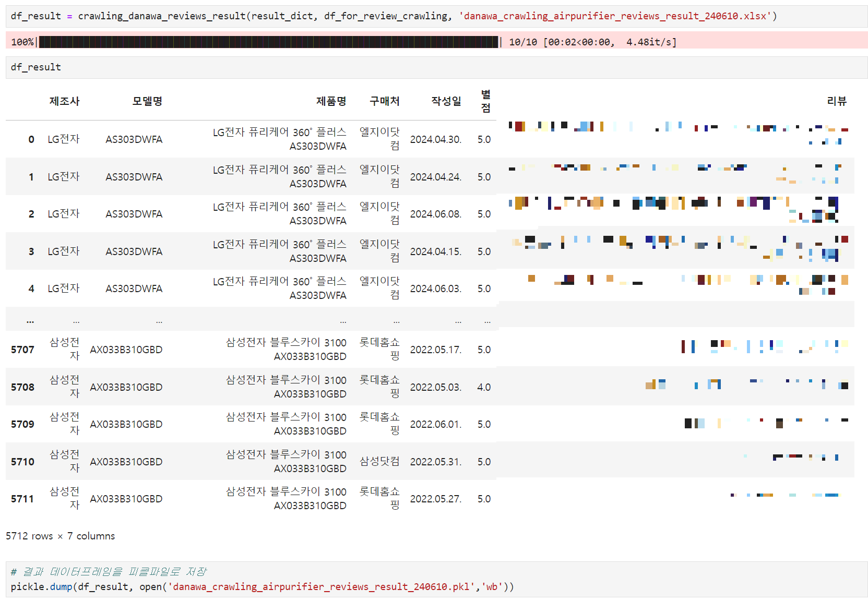Click the date 2024.04.24.
Viewport: 868px width, 601px height.
[x=436, y=177]
